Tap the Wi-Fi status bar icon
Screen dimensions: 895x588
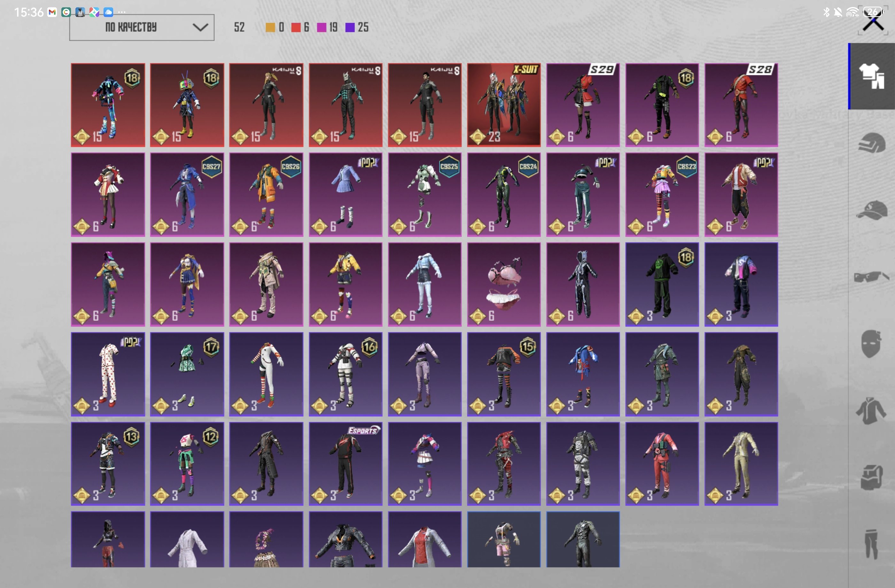click(x=852, y=12)
